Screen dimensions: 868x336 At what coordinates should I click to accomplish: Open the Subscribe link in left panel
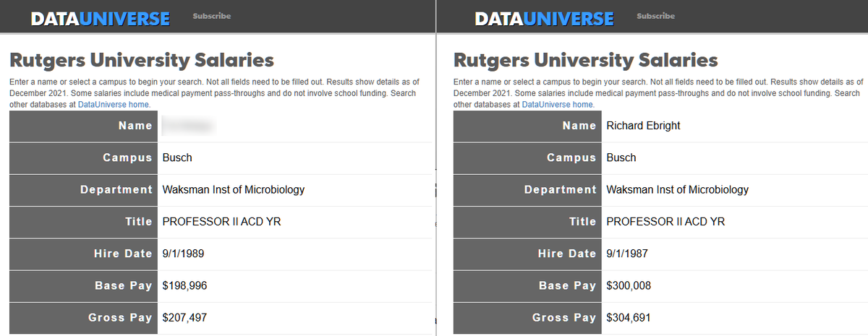tap(212, 16)
